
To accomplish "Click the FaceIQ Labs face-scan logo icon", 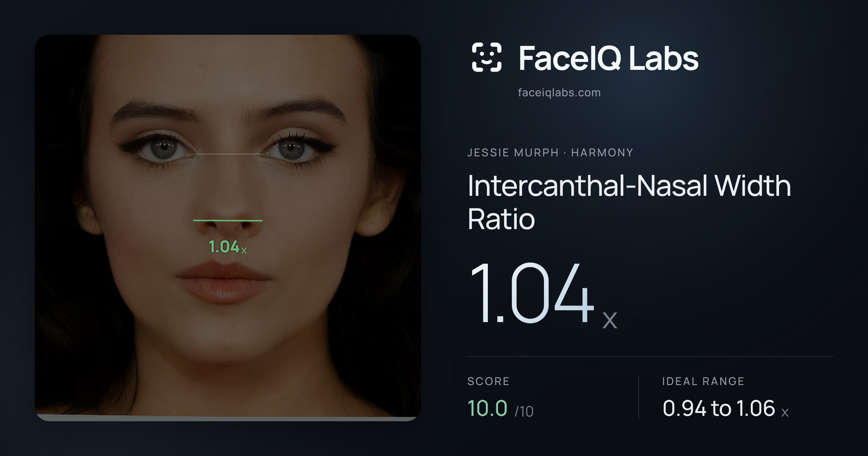I will [486, 57].
